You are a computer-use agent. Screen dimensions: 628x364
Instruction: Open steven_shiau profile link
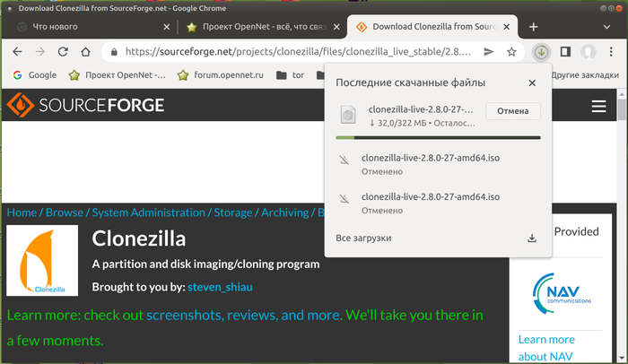(x=220, y=287)
